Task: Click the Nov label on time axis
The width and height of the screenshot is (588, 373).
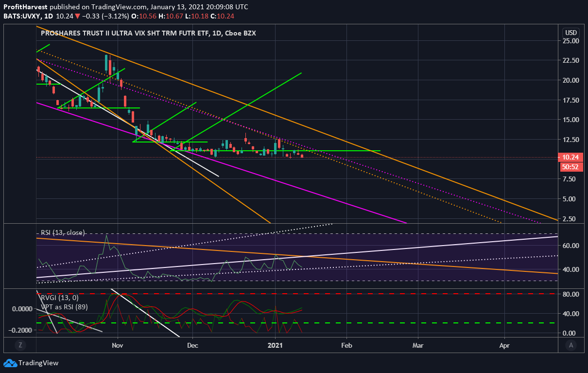Action: point(118,345)
